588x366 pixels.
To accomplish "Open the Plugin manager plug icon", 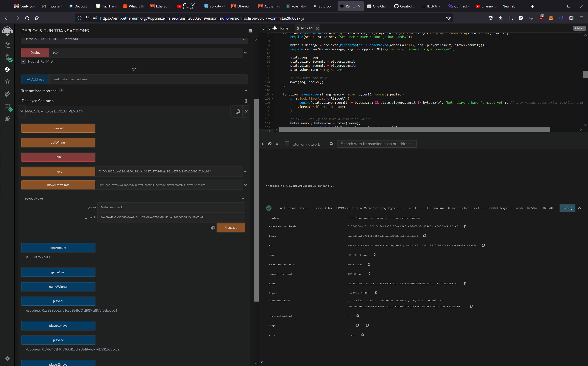I will (x=7, y=119).
